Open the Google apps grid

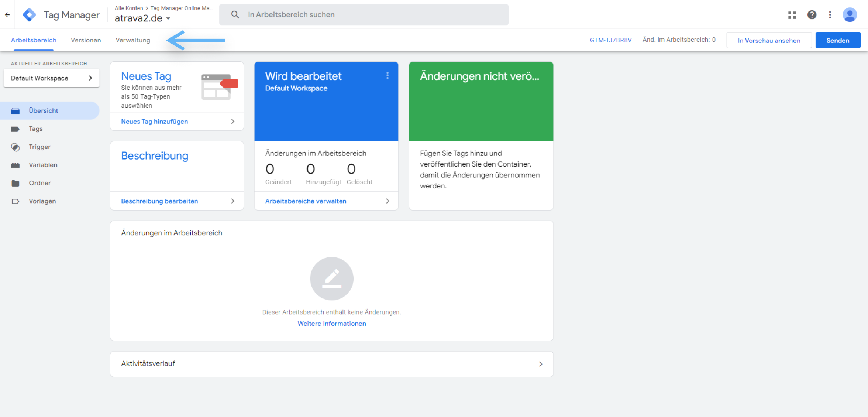(x=792, y=14)
